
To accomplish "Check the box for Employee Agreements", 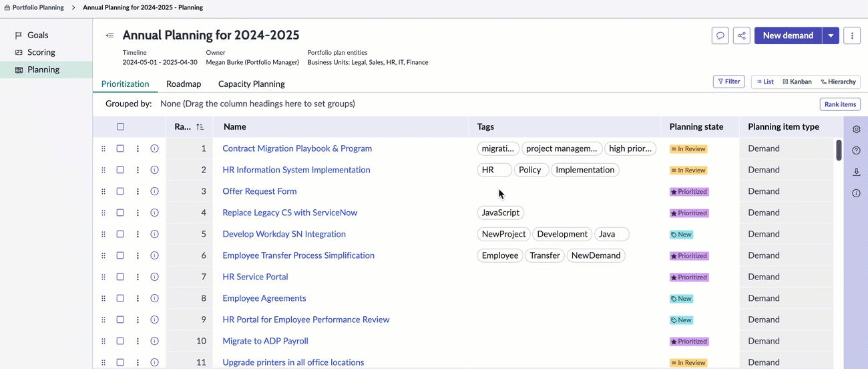I will click(120, 298).
